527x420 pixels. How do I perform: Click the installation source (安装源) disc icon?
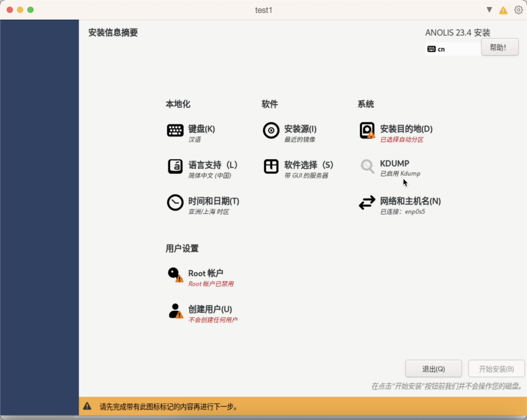click(x=271, y=130)
